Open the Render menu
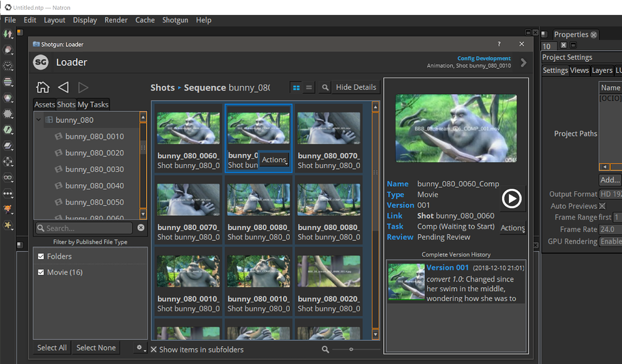 [116, 20]
